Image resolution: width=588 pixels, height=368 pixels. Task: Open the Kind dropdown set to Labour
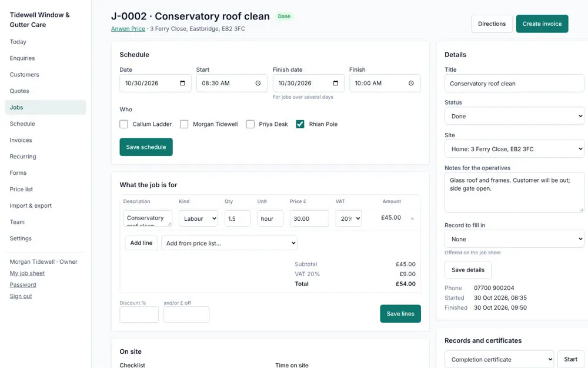point(198,218)
